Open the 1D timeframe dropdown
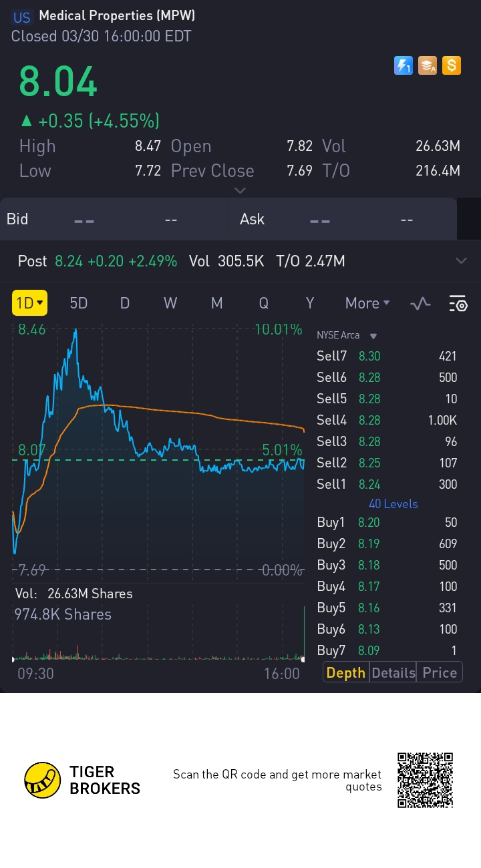481x868 pixels. [29, 303]
